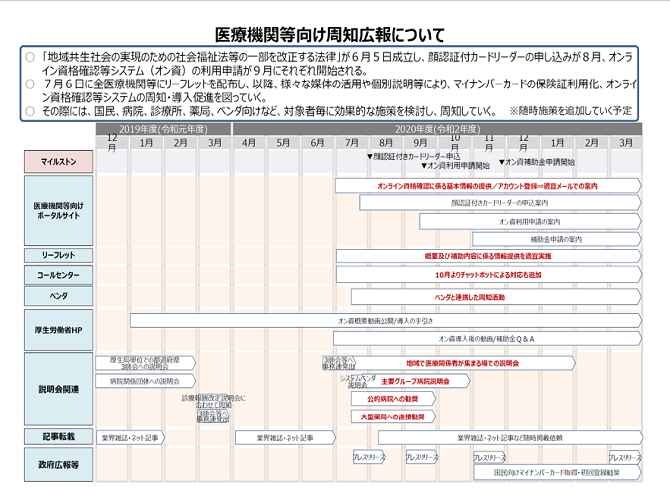Screen dimensions: 670x500
Task: Click the ベンダ row label
Action: [x=59, y=296]
